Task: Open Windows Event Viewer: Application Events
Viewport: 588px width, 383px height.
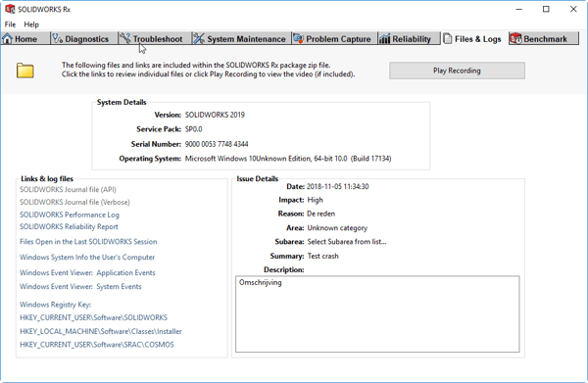Action: (x=87, y=273)
